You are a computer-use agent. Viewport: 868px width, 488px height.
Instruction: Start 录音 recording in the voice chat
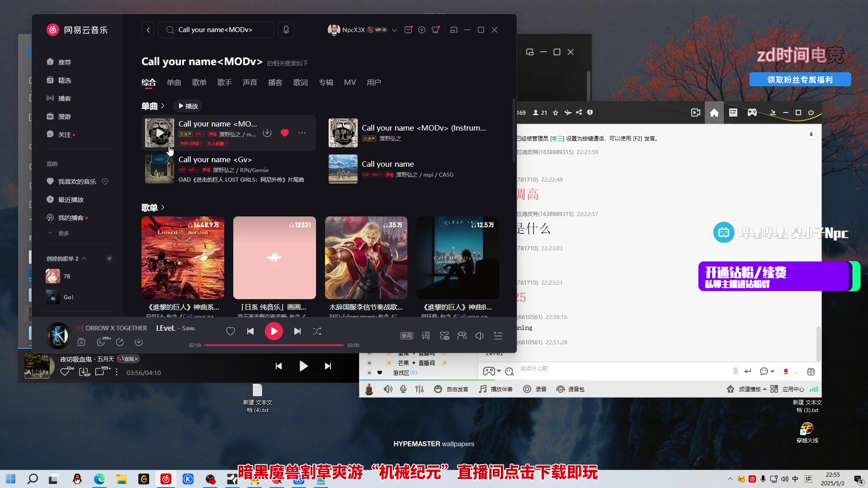point(535,389)
